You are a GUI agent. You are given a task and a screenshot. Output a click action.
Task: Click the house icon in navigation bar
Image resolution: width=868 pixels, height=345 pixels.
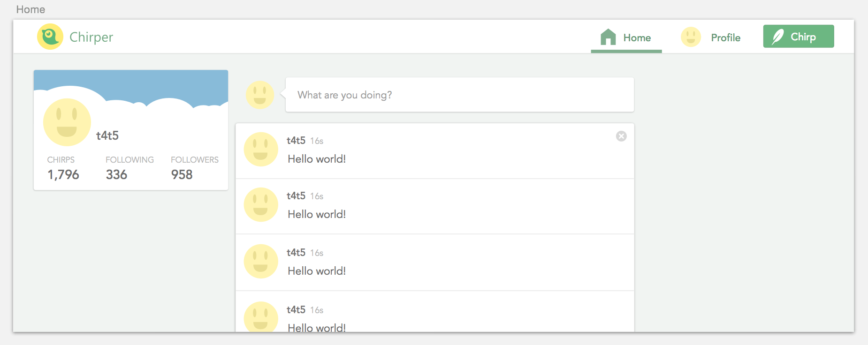click(x=608, y=37)
